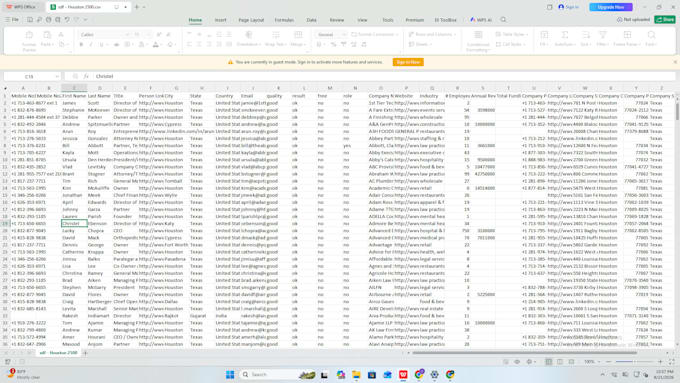This screenshot has height=383, width=680.
Task: Switch to the Page Layout tab
Action: coord(251,20)
